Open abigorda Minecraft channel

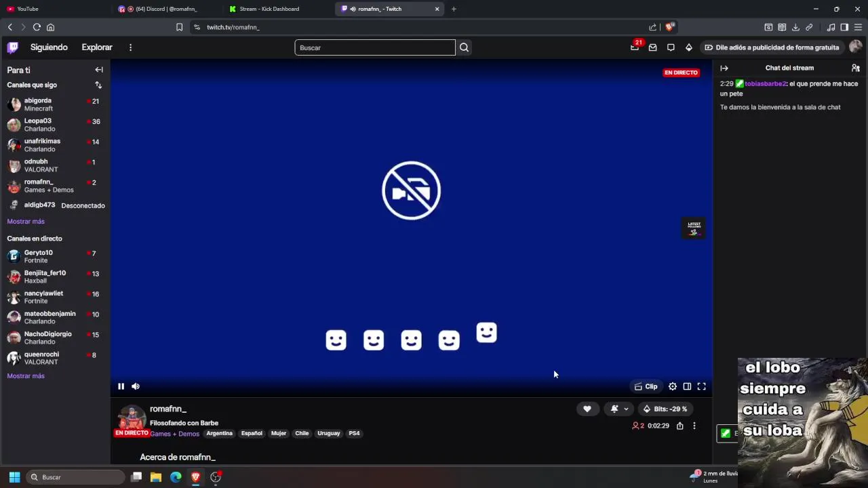pos(55,104)
